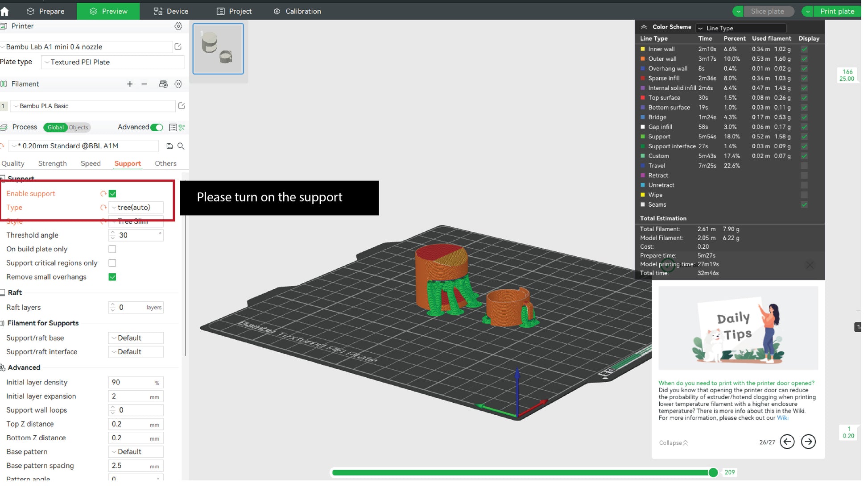Open printer settings gear icon
Viewport: 868px width, 492px height.
178,26
